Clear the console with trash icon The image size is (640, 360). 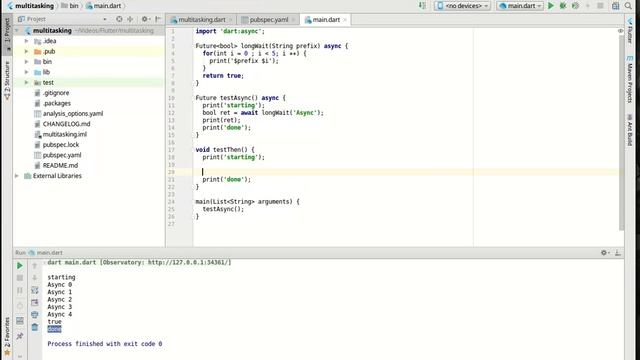pos(35,327)
